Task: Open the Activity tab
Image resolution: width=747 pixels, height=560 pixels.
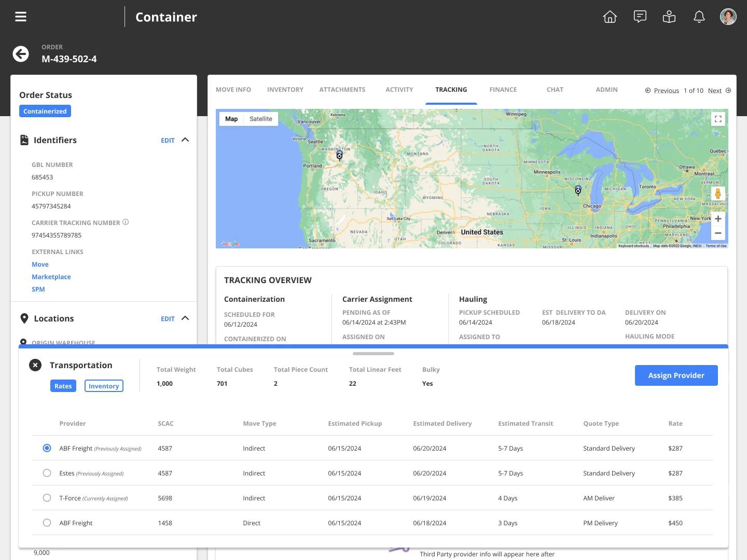Action: [x=399, y=90]
